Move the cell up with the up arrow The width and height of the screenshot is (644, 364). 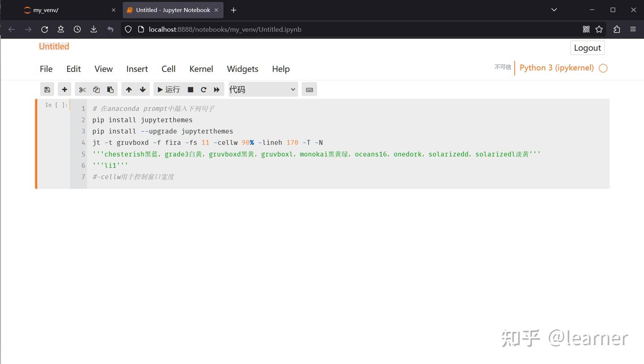pyautogui.click(x=129, y=89)
